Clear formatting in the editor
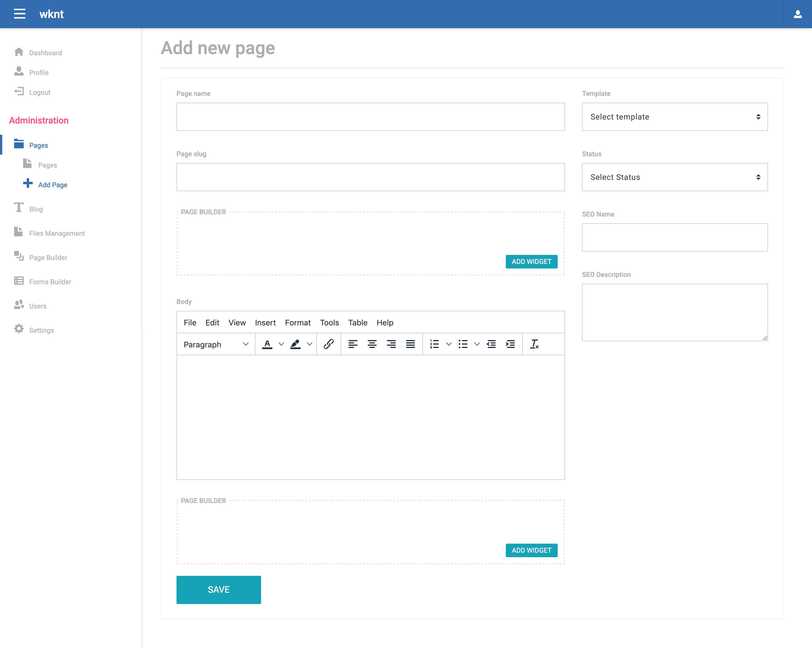The height and width of the screenshot is (648, 812). point(535,344)
